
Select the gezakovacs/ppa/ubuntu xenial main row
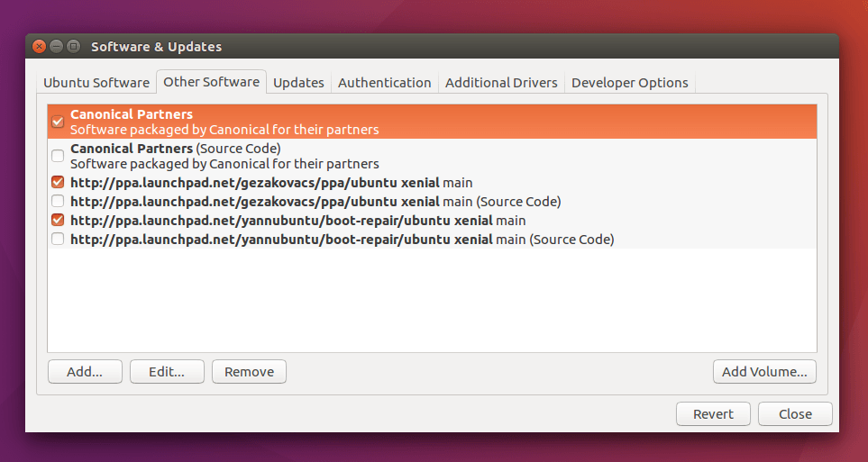click(432, 183)
